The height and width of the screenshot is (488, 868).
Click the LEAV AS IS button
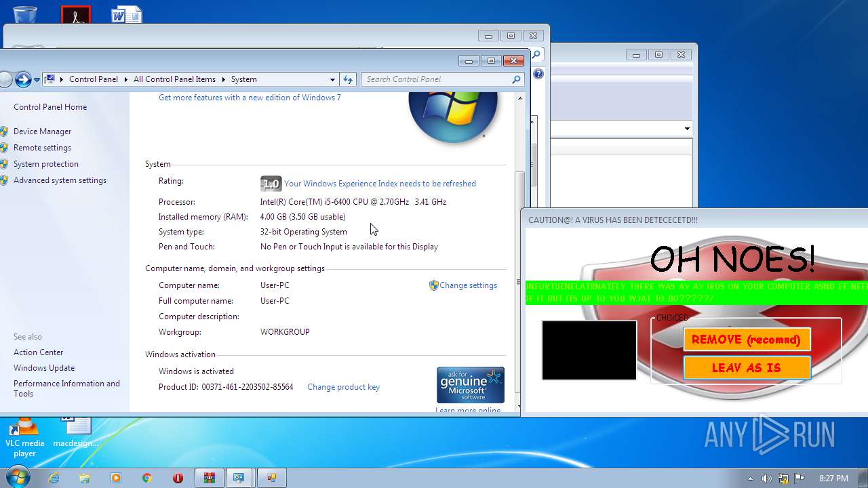tap(747, 368)
